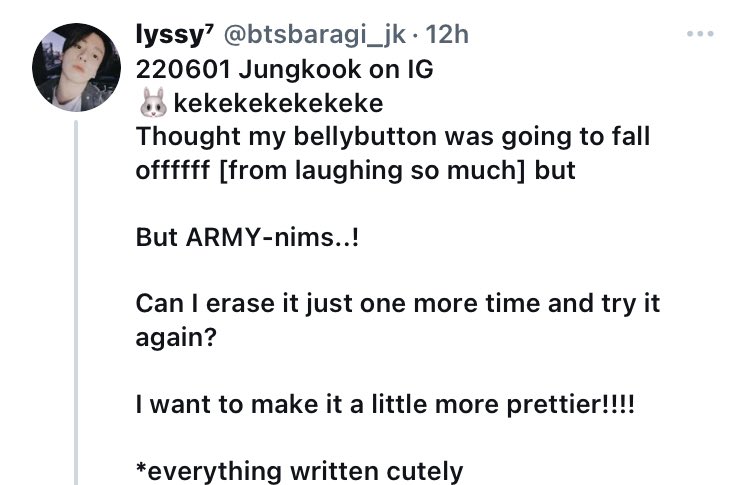Click the word 'again?' in the tweet
The width and height of the screenshot is (750, 485).
coord(176,338)
